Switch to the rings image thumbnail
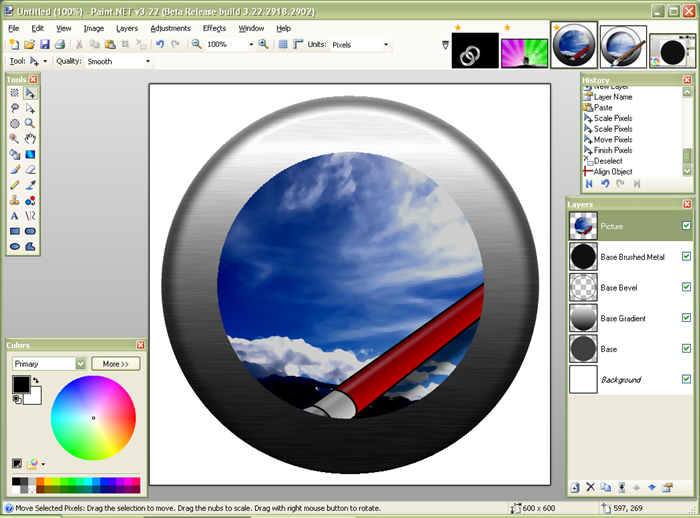This screenshot has height=518, width=700. (x=475, y=50)
